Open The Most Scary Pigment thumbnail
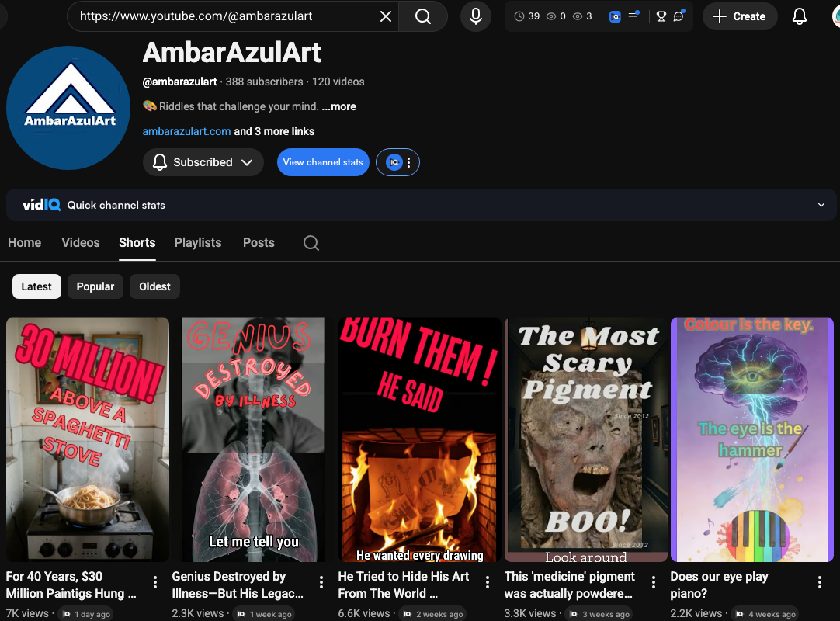This screenshot has width=840, height=621. (x=586, y=440)
